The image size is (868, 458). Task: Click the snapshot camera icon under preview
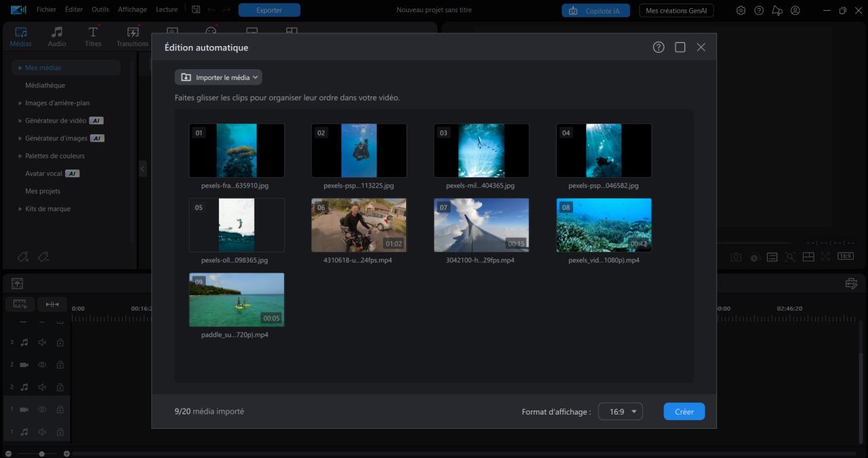click(736, 257)
